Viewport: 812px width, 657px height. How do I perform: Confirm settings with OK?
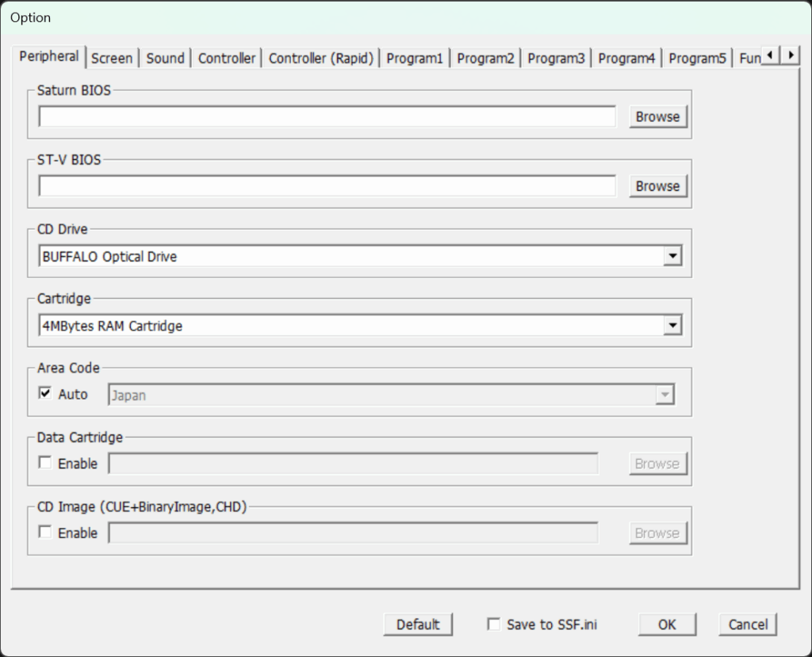[667, 624]
